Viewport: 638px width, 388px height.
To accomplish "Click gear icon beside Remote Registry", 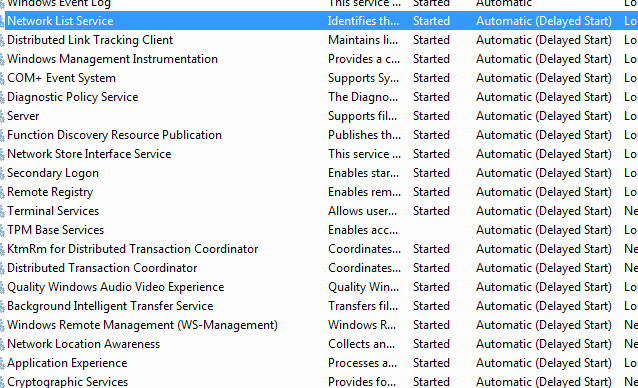I will (x=2, y=192).
